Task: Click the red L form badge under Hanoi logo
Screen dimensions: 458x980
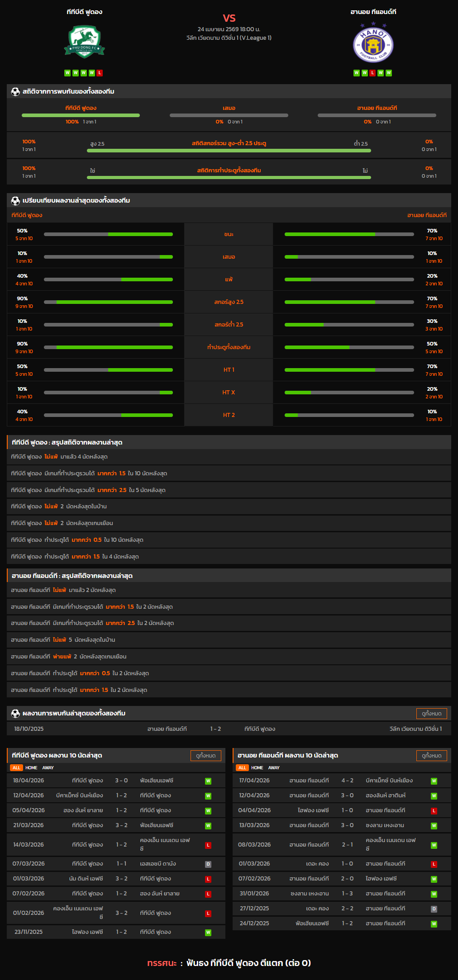Action: click(372, 73)
